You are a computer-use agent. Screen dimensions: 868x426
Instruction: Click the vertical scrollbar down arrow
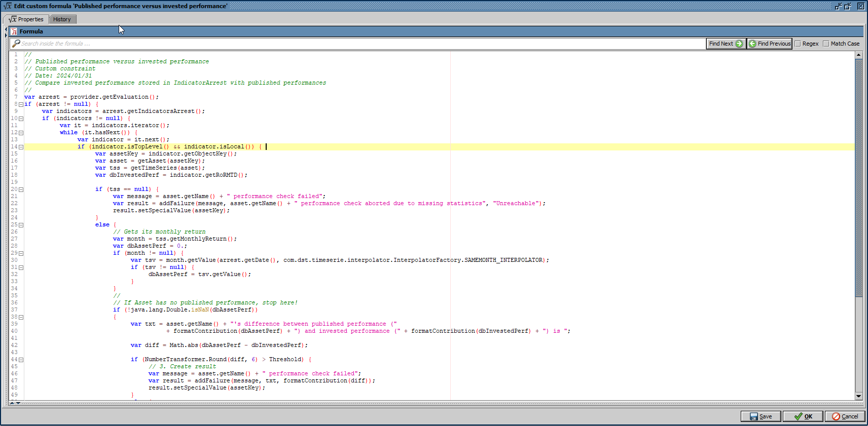coord(859,396)
